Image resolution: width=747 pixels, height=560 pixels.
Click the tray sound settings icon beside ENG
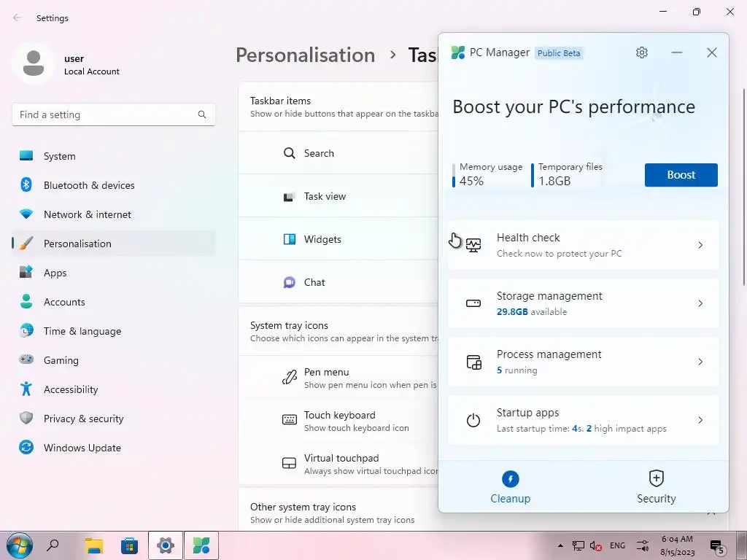coord(643,545)
